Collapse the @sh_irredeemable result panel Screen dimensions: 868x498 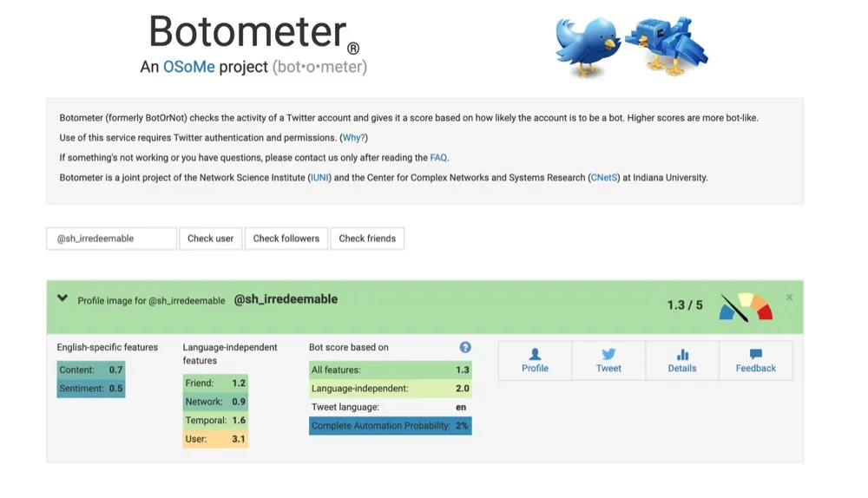62,298
